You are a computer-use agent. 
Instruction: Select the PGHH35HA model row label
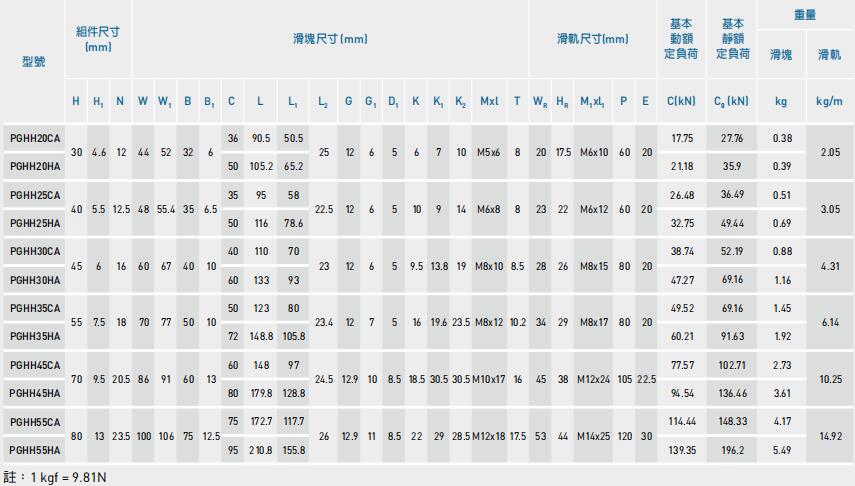[34, 337]
